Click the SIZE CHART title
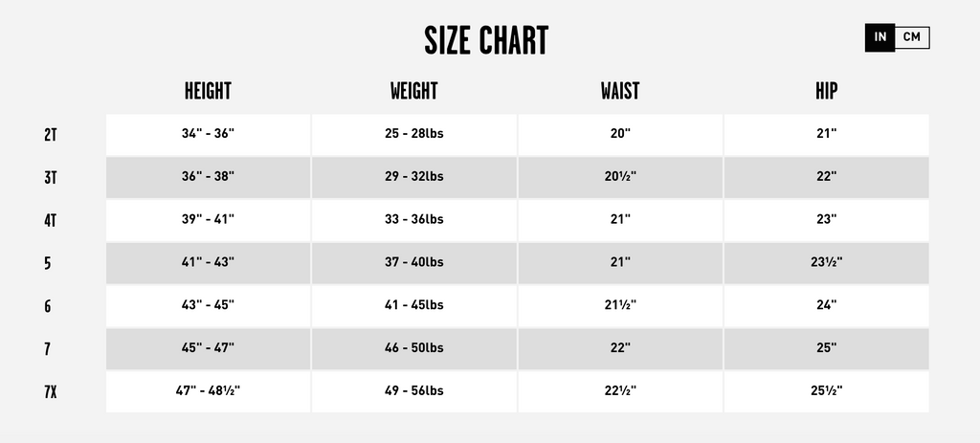This screenshot has height=443, width=980. point(486,40)
